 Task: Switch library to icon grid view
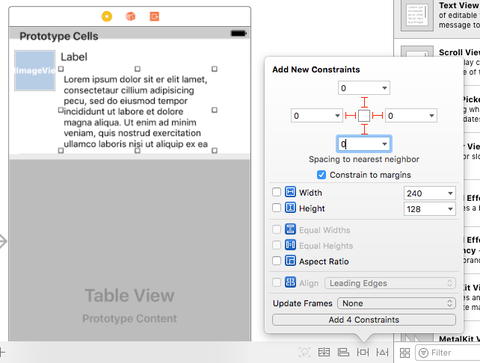[x=405, y=353]
